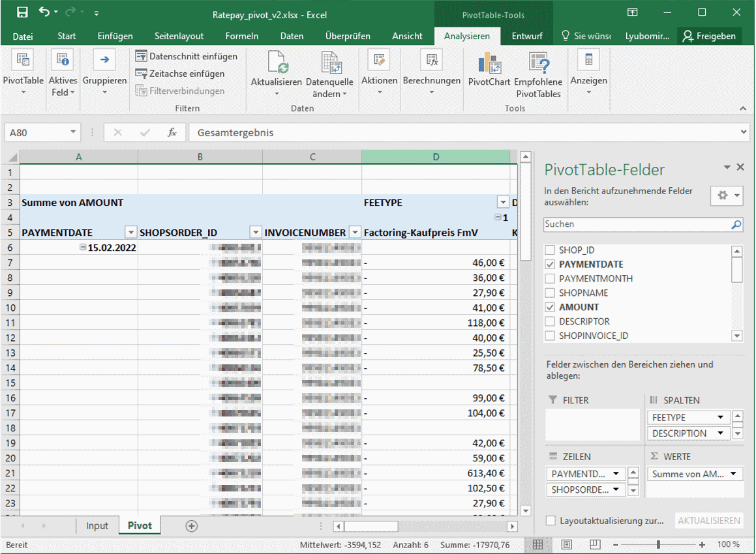Open the FEETYPE column filter dropdown
Screen dimensions: 756x554
point(503,203)
